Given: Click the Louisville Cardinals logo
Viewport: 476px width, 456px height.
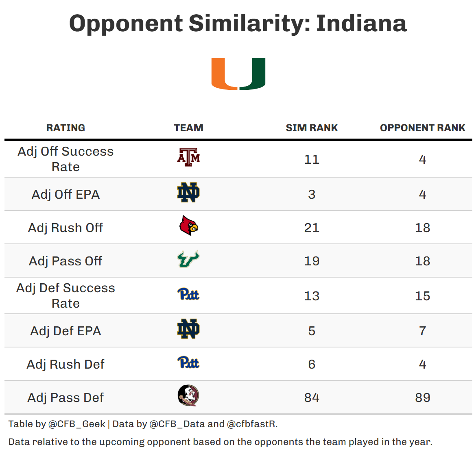Looking at the screenshot, I should (x=188, y=226).
